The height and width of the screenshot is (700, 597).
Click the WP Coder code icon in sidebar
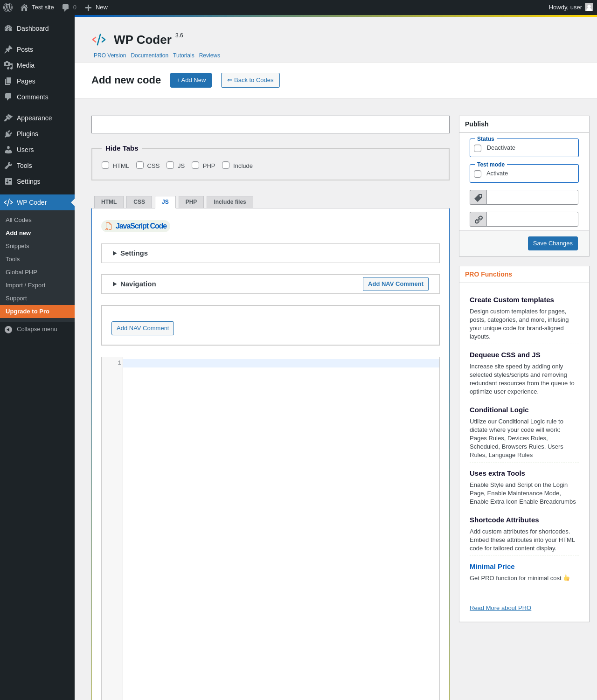tap(8, 202)
